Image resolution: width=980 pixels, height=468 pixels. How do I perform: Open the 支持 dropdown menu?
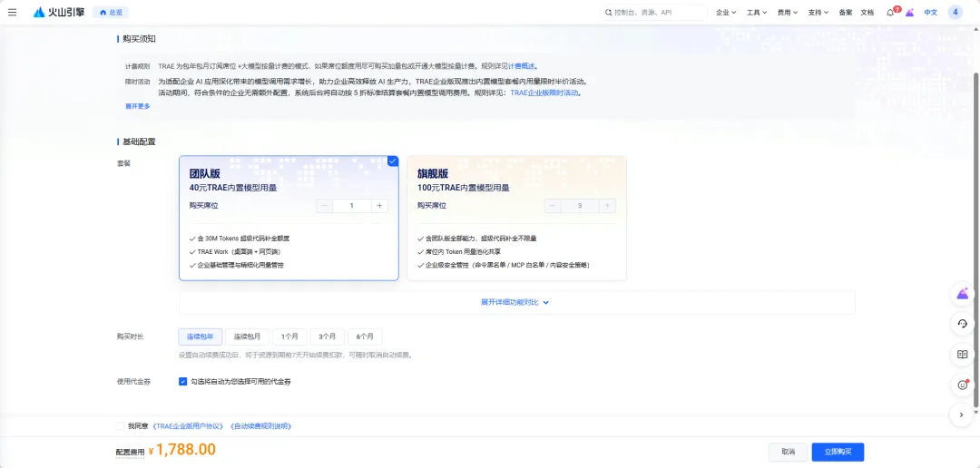pos(818,12)
